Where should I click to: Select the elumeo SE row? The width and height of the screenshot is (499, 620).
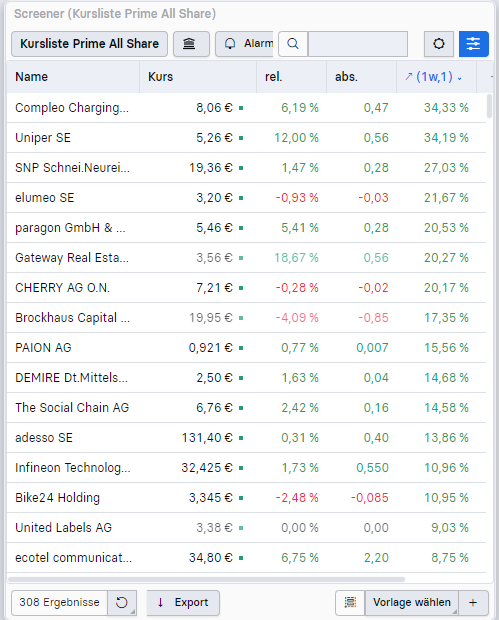[246, 198]
